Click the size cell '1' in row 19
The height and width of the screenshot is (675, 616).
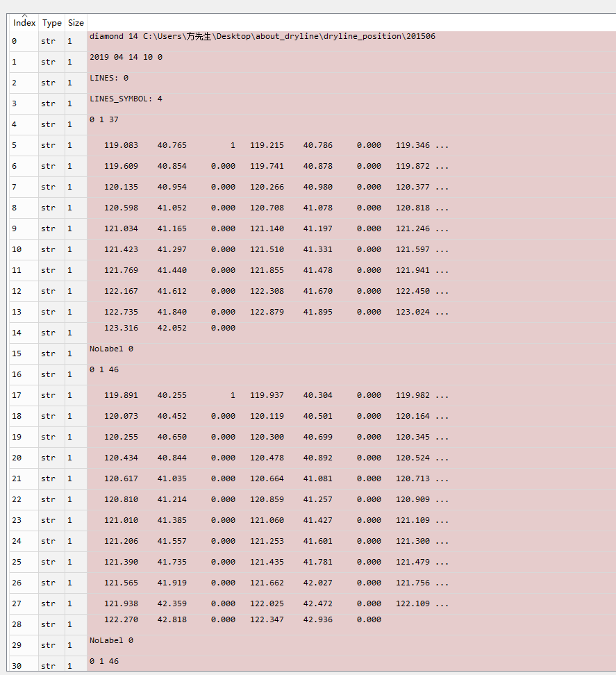[76, 437]
